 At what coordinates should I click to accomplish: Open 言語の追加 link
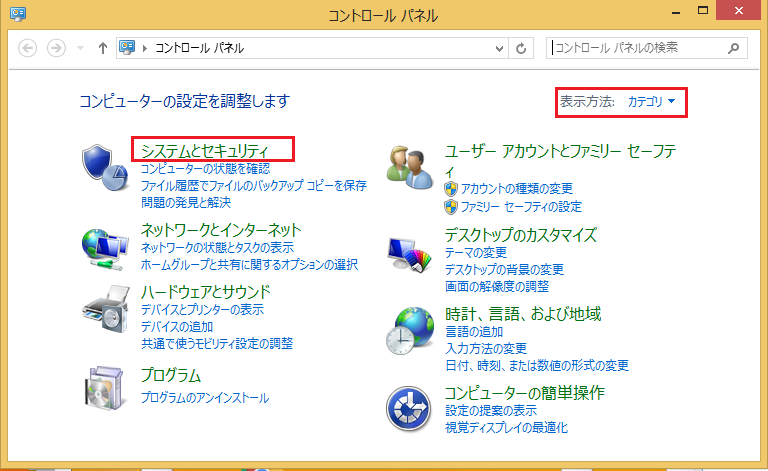pos(474,331)
